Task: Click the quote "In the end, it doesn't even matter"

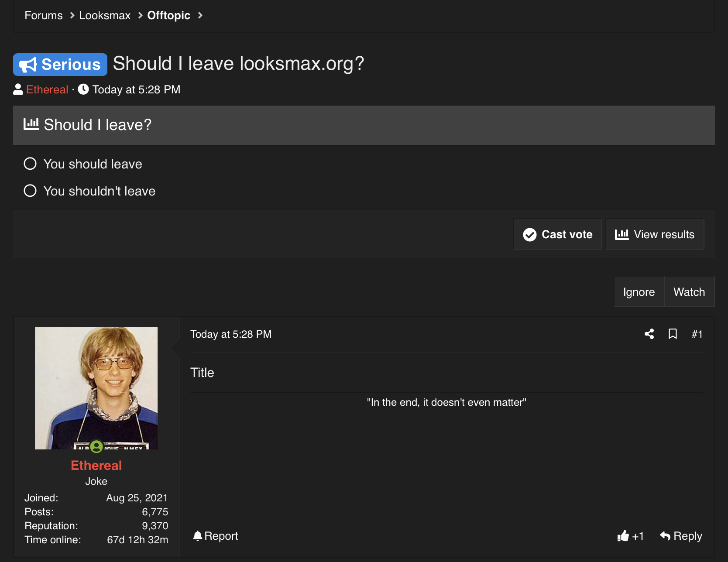Action: tap(446, 402)
